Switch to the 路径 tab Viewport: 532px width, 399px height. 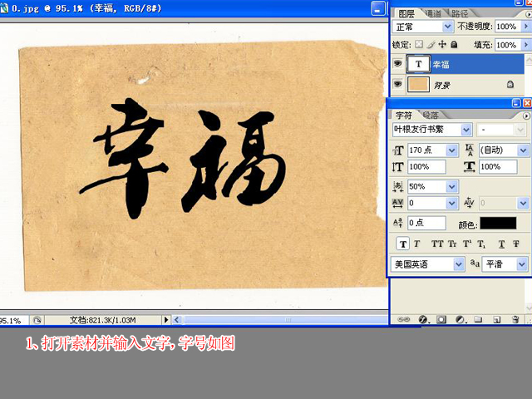[x=459, y=14]
